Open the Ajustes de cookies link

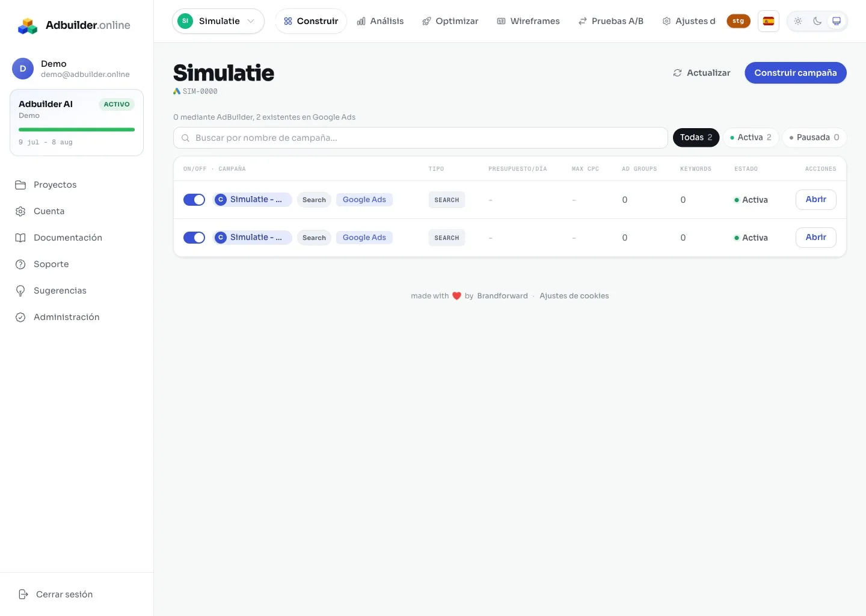(574, 296)
